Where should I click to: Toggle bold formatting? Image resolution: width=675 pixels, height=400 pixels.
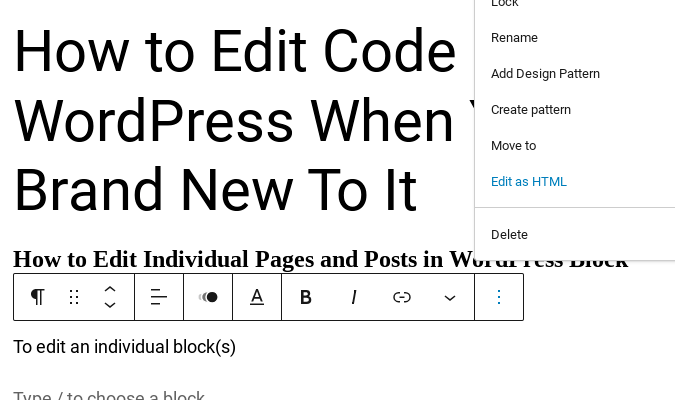(306, 297)
